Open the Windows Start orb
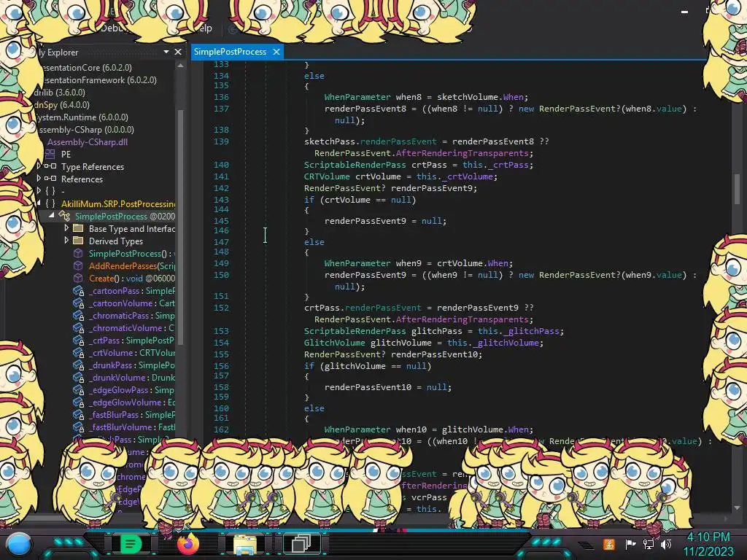This screenshot has width=747, height=560. (x=19, y=544)
